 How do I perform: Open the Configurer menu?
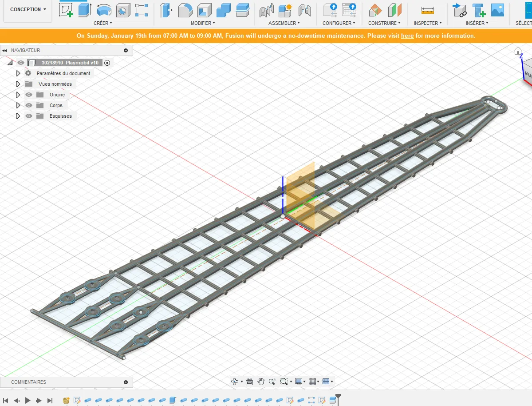tap(339, 23)
